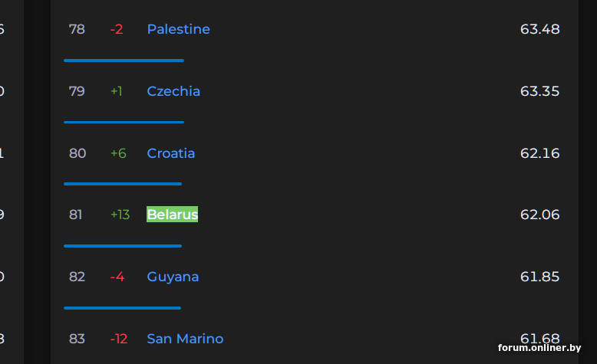
Task: Click the blue progress bar under Czechia
Action: pyautogui.click(x=124, y=122)
